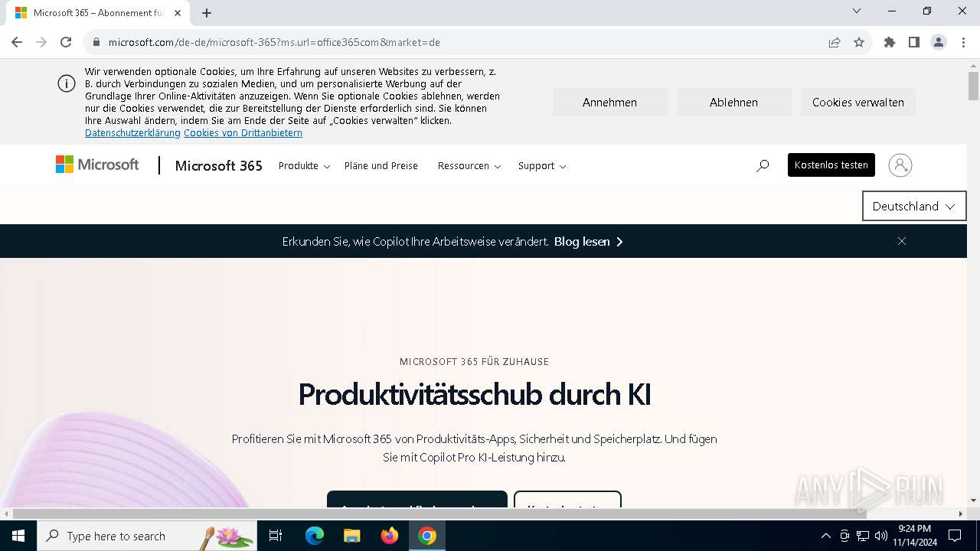Click the lock icon in the address bar

[96, 43]
